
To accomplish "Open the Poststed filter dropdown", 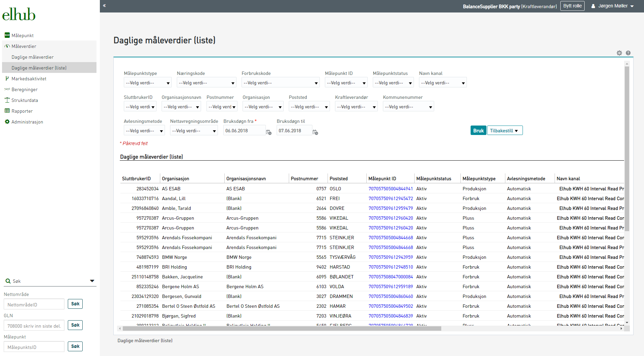I will pos(309,107).
